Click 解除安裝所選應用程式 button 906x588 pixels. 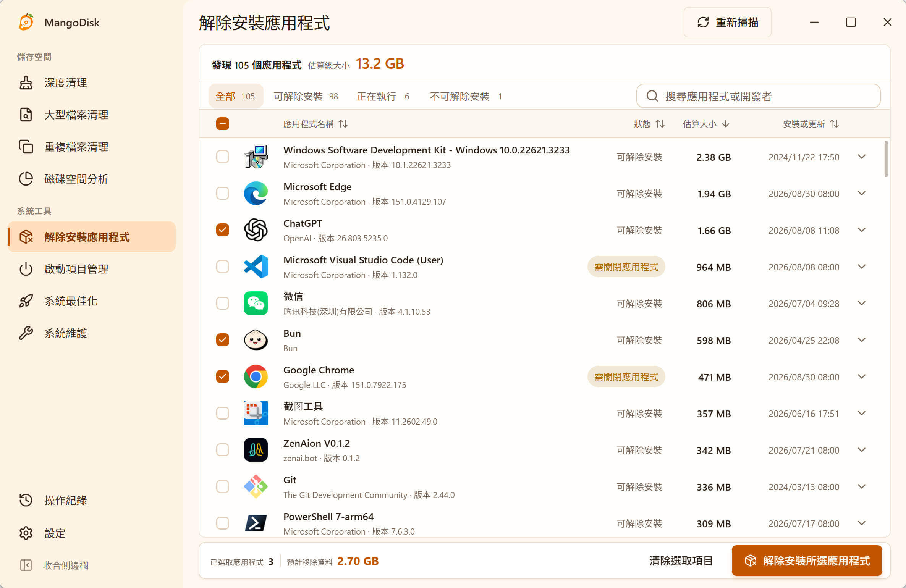click(x=807, y=561)
